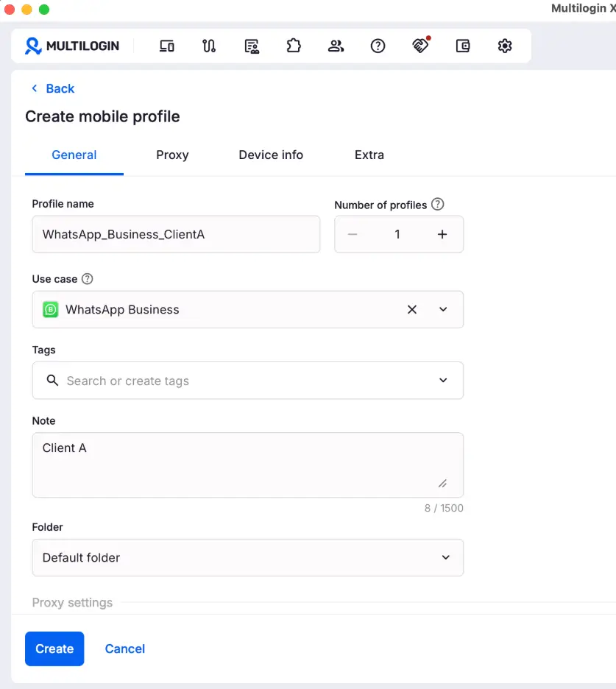The width and height of the screenshot is (616, 689).
Task: Open the script runner list icon
Action: point(251,46)
